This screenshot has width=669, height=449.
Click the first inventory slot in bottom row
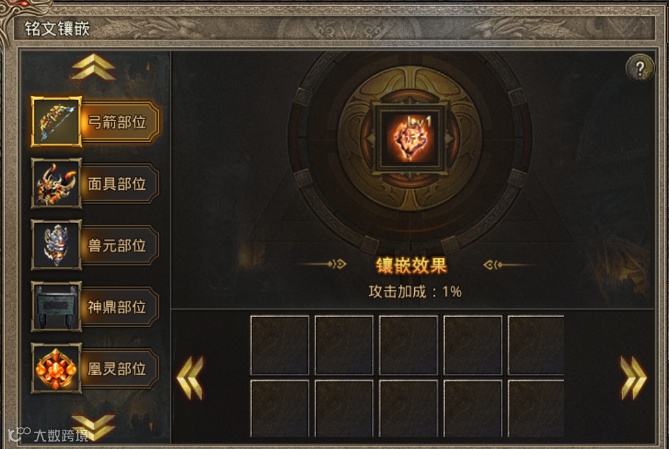pyautogui.click(x=280, y=408)
